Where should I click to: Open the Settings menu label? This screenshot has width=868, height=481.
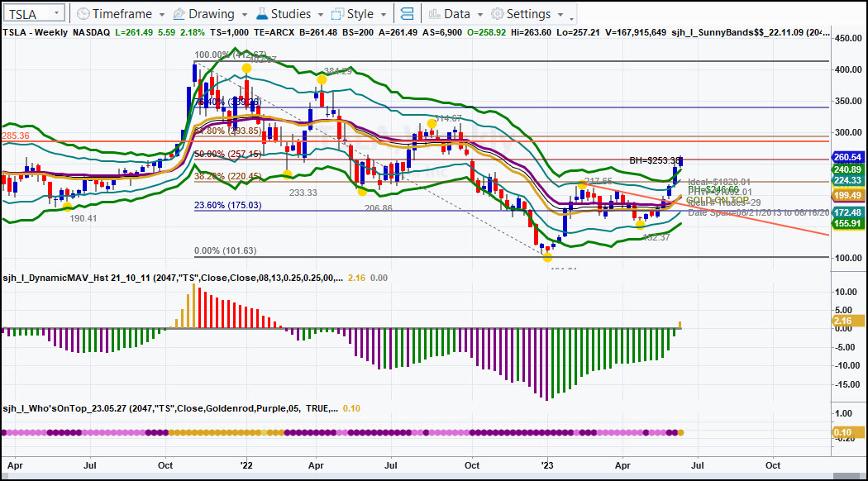(529, 14)
